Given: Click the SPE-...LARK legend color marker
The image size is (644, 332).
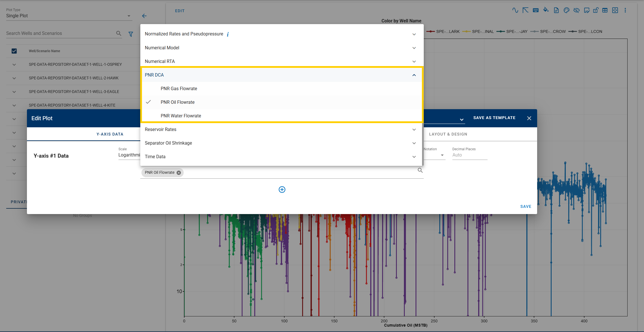Looking at the screenshot, I should point(431,31).
